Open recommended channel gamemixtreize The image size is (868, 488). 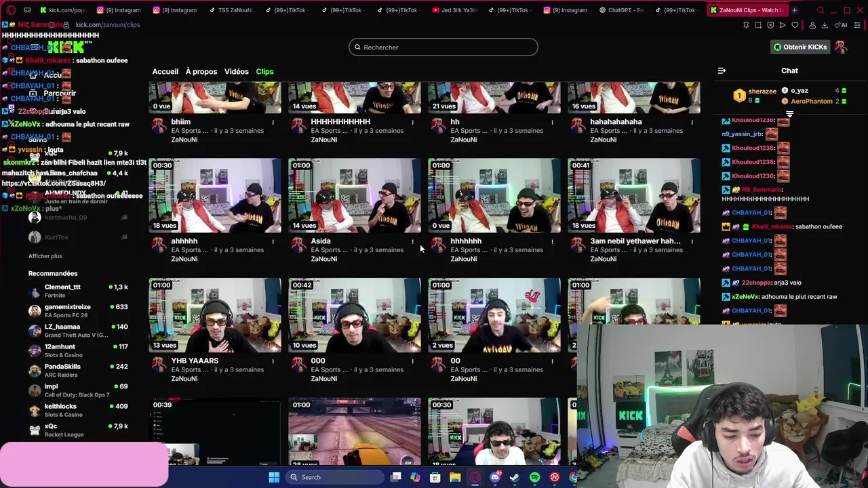click(78, 310)
